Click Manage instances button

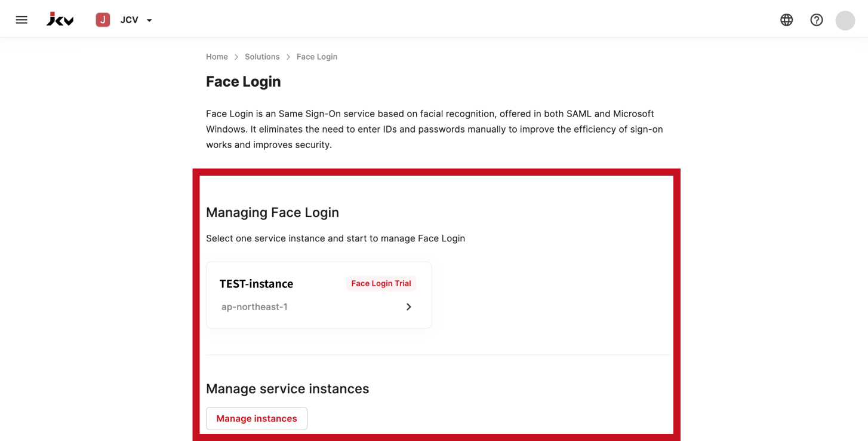(x=257, y=418)
